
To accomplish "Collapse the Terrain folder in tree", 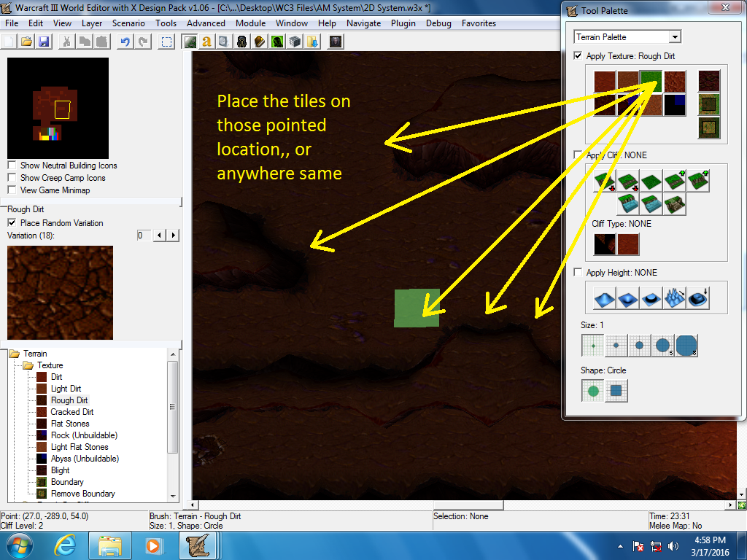I will [15, 354].
